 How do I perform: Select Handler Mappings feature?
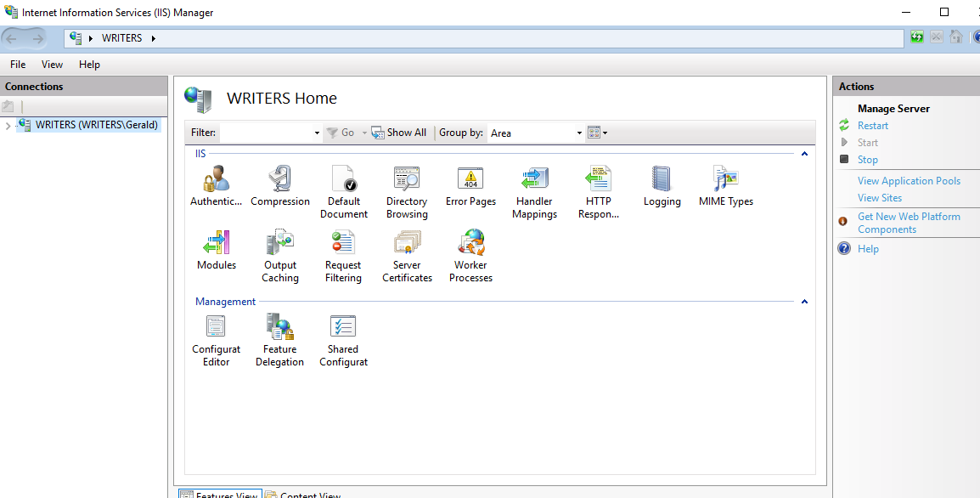tap(534, 179)
